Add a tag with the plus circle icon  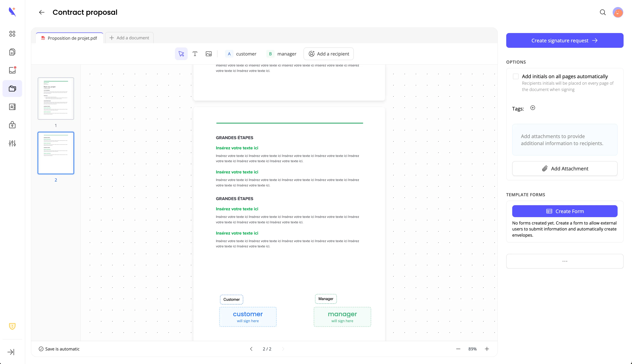533,108
